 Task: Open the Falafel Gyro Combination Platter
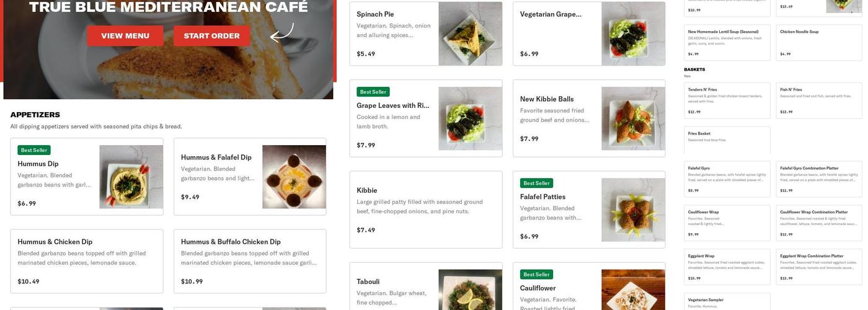tap(818, 179)
